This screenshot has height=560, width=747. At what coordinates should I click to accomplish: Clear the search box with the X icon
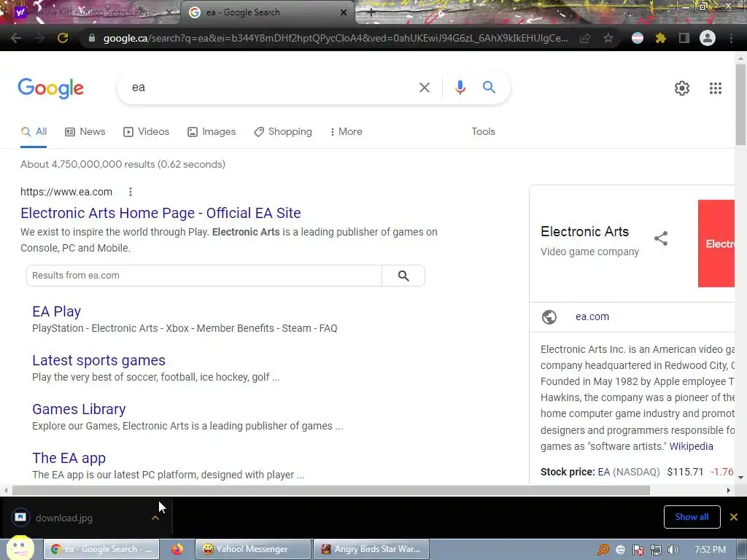click(x=424, y=87)
